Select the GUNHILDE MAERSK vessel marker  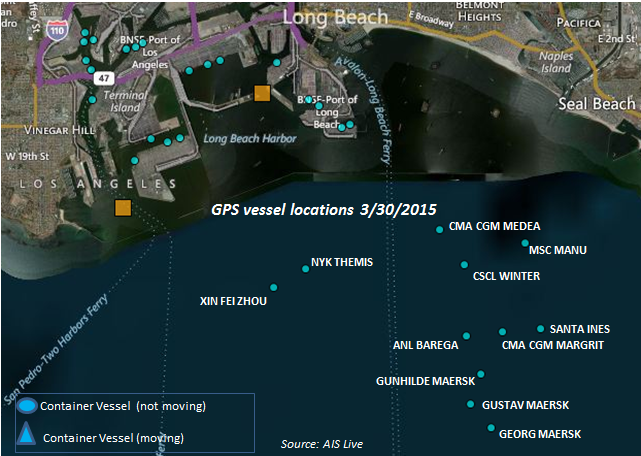coord(481,374)
